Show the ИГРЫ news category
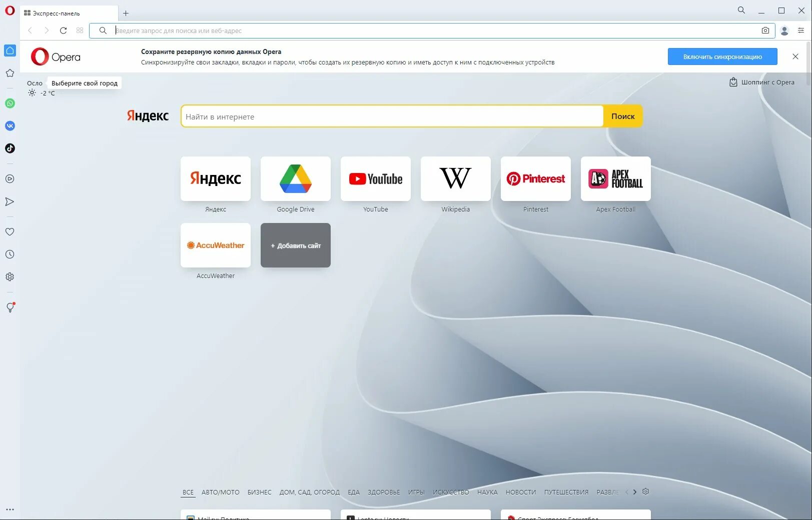Screen dimensions: 812x520 tap(416, 492)
